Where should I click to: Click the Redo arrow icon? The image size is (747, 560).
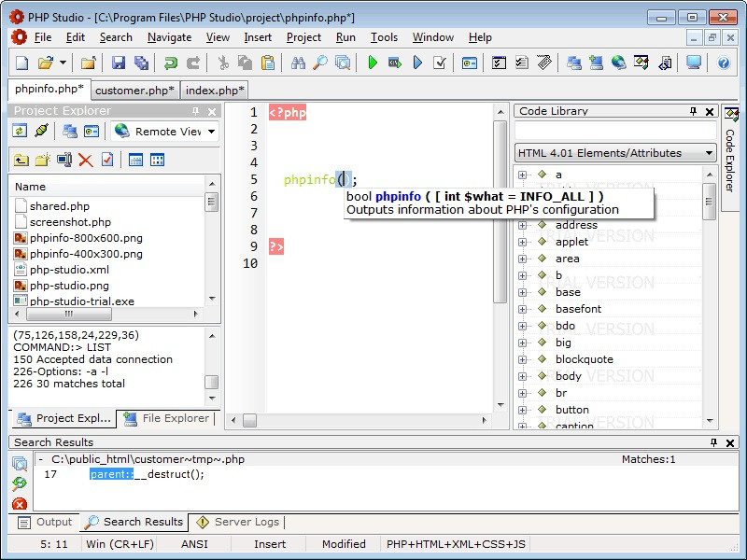[193, 63]
